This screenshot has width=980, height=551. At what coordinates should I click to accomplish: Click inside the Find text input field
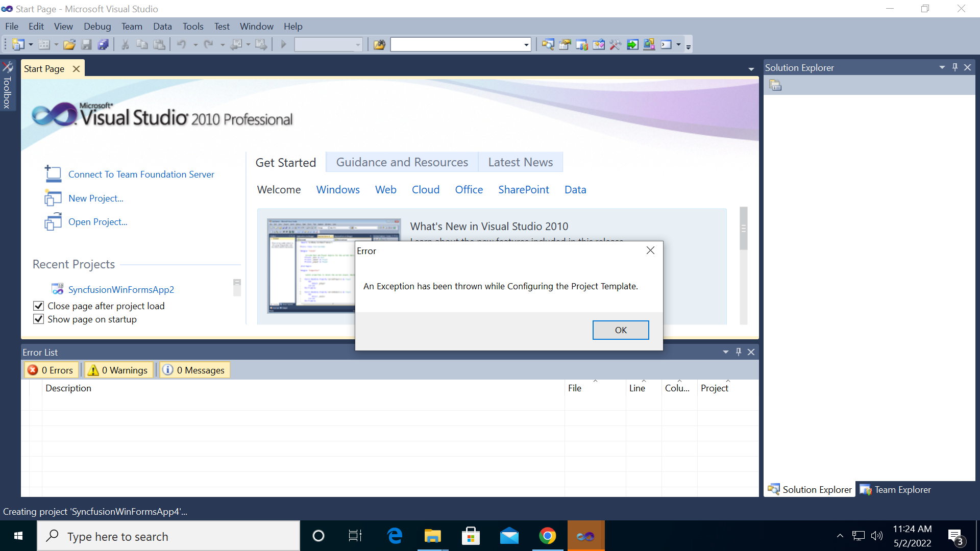[457, 45]
